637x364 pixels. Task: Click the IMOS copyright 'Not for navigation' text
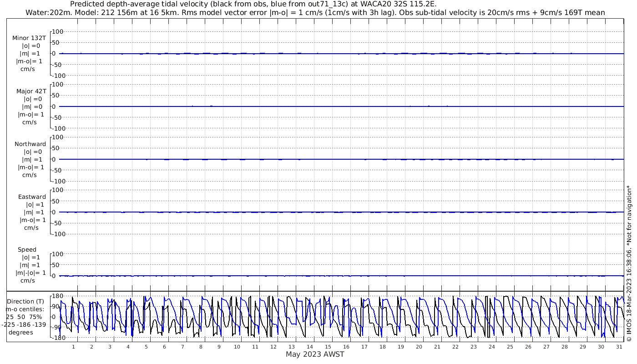(629, 263)
